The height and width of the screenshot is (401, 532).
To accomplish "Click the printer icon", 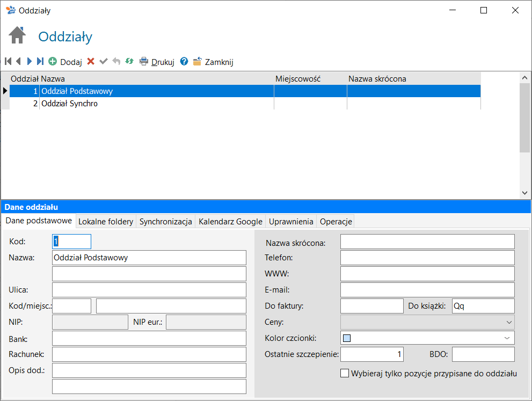I will tap(144, 61).
